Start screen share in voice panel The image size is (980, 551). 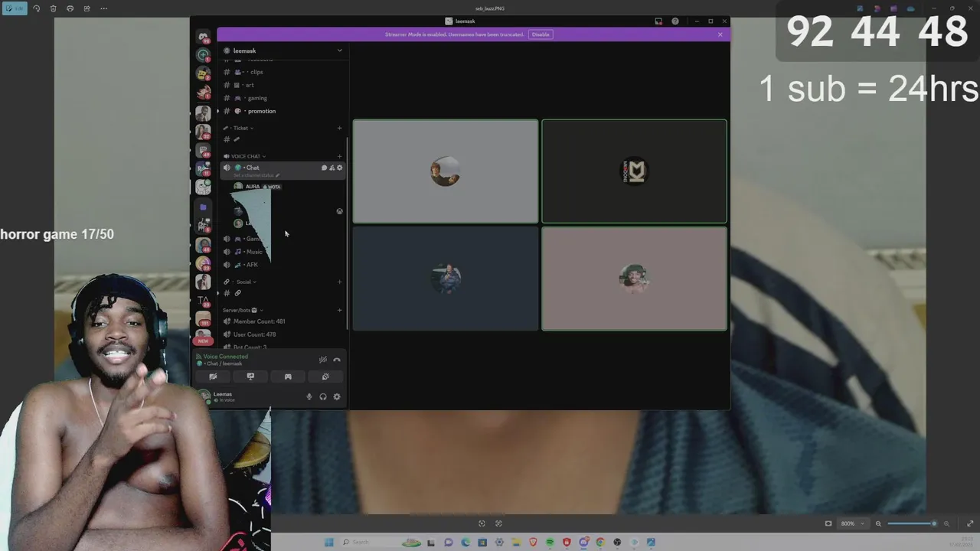250,377
